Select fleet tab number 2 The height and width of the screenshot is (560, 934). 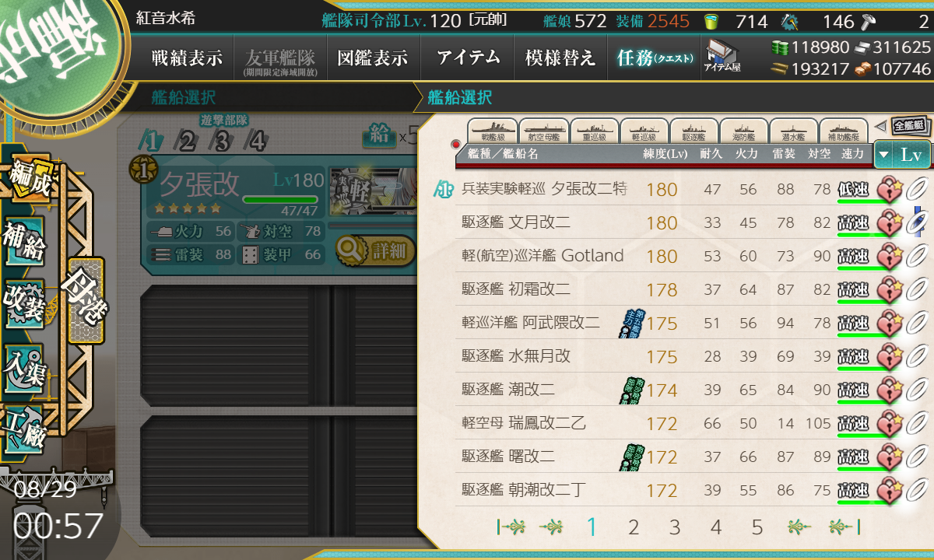coord(187,141)
